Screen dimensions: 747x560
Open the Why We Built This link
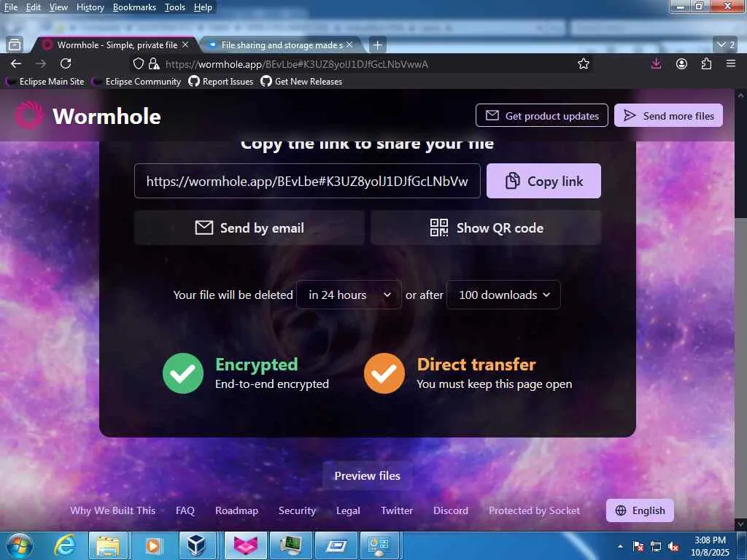pyautogui.click(x=113, y=510)
